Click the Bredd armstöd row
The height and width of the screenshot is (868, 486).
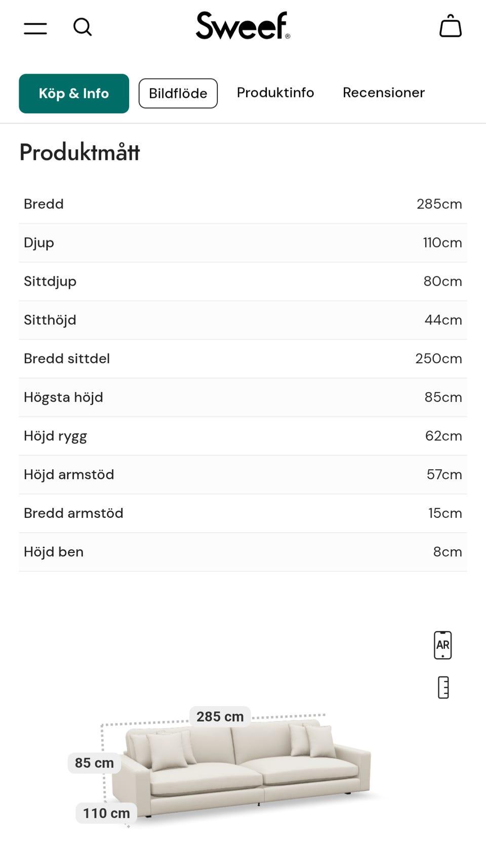pos(243,513)
